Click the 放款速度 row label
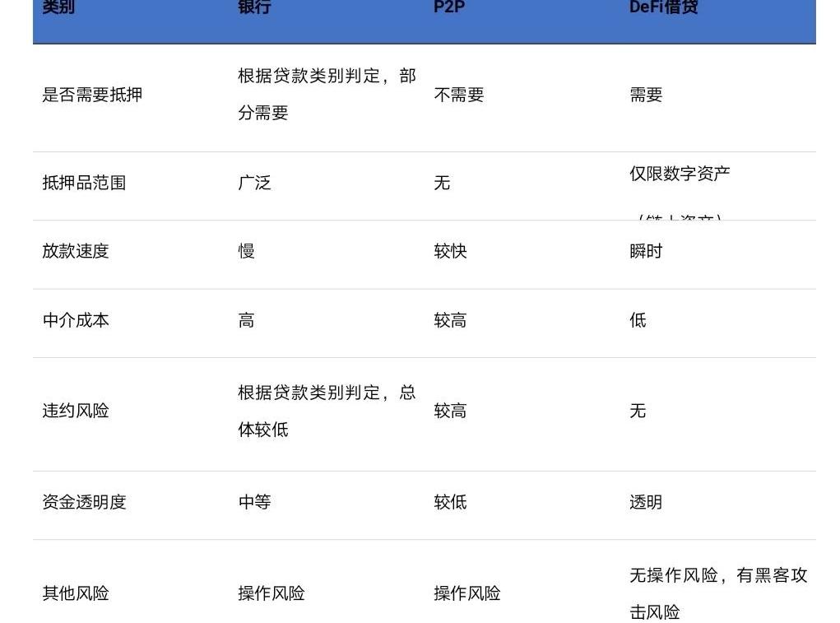The image size is (840, 623). pyautogui.click(x=76, y=251)
